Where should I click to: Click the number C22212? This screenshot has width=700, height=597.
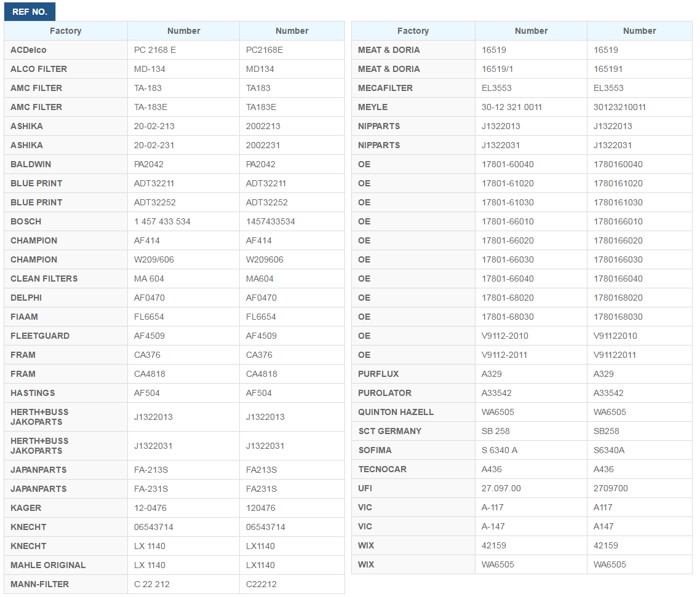pyautogui.click(x=261, y=585)
